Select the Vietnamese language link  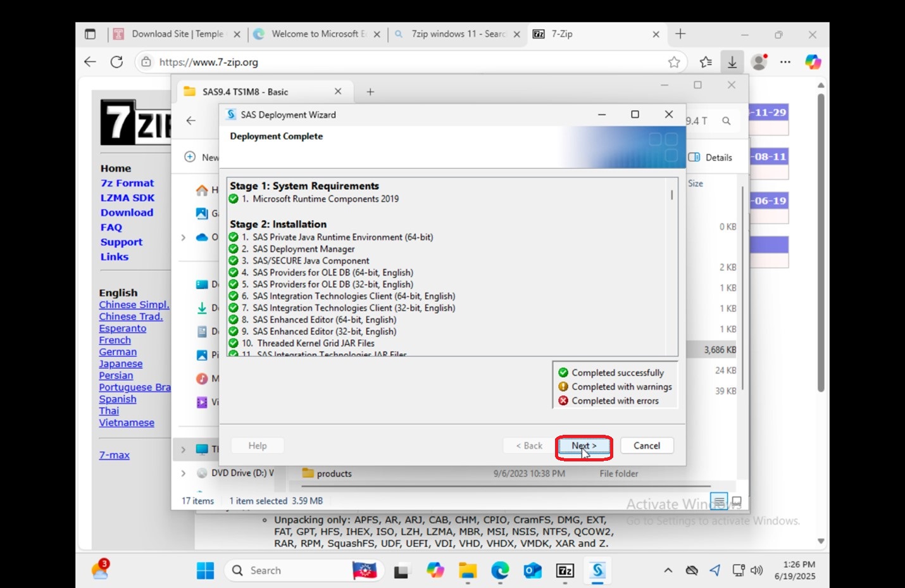(x=127, y=423)
